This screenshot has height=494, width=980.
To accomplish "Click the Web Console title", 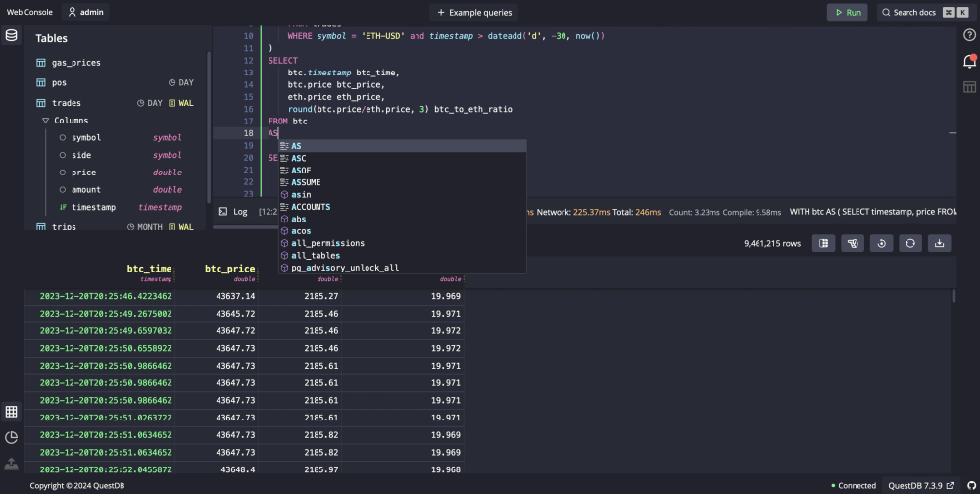I will click(29, 12).
